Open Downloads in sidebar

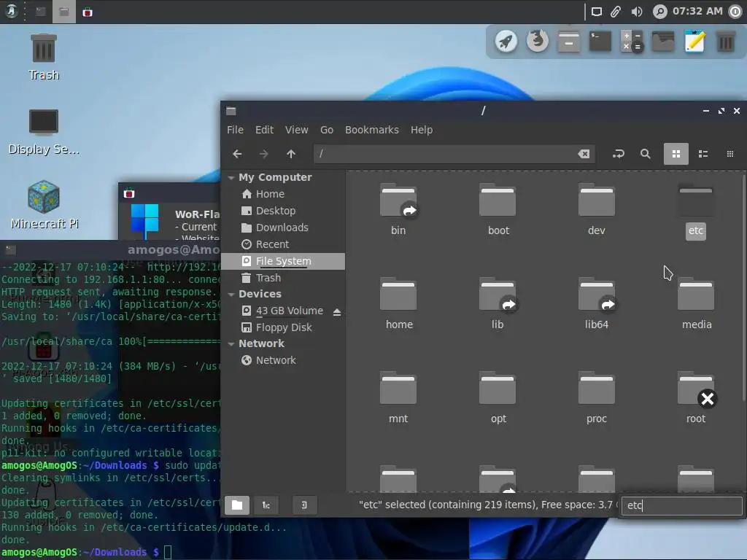click(x=283, y=227)
